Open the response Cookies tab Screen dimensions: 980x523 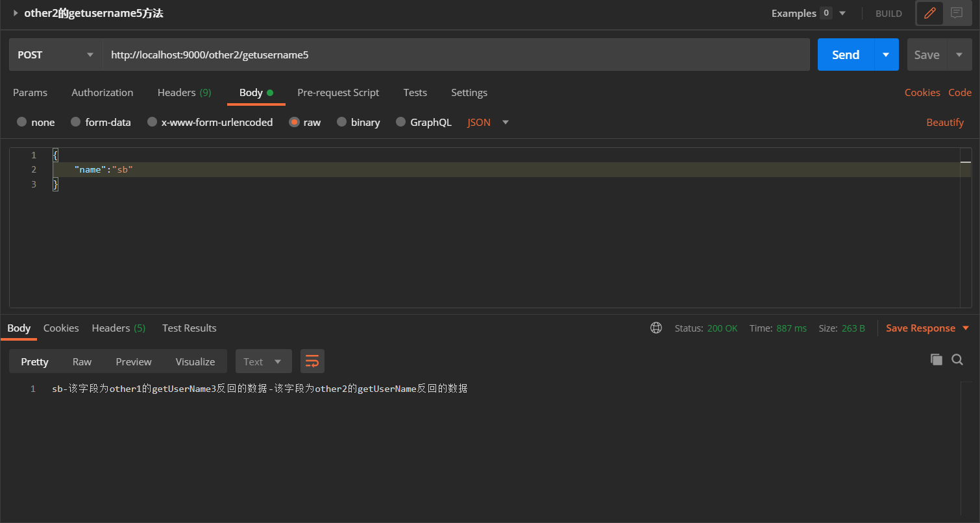pyautogui.click(x=61, y=328)
